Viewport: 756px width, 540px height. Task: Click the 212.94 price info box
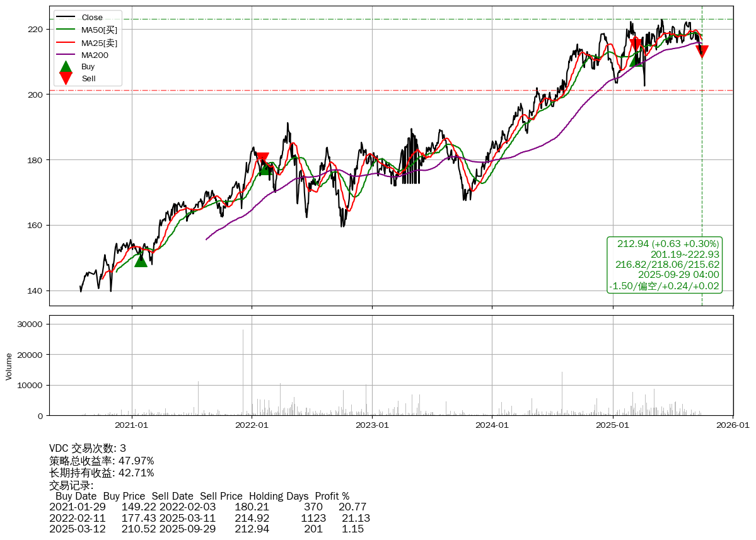pos(665,265)
